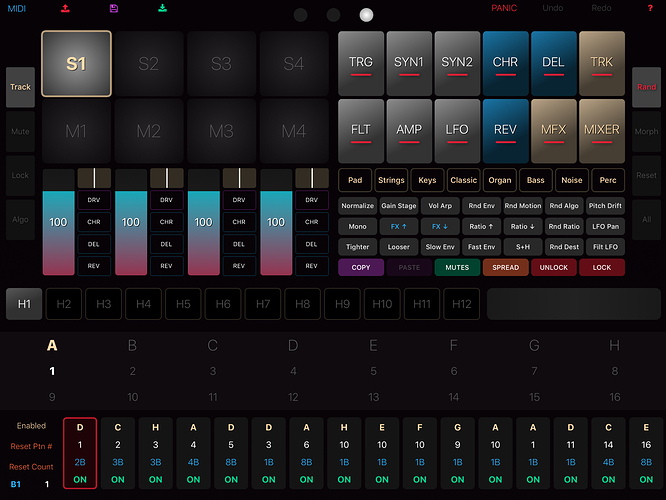Select bank E
The width and height of the screenshot is (666, 500).
373,346
